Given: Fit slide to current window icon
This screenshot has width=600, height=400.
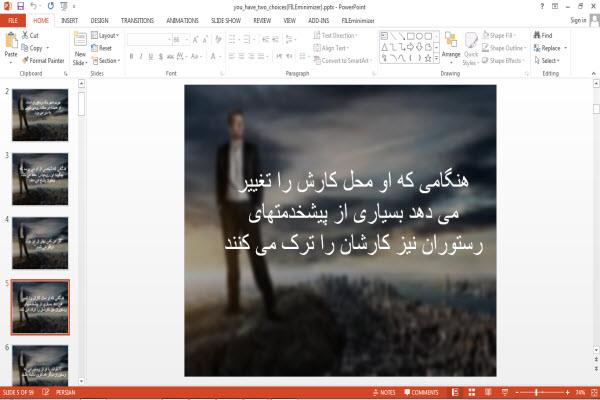Looking at the screenshot, I should 594,392.
